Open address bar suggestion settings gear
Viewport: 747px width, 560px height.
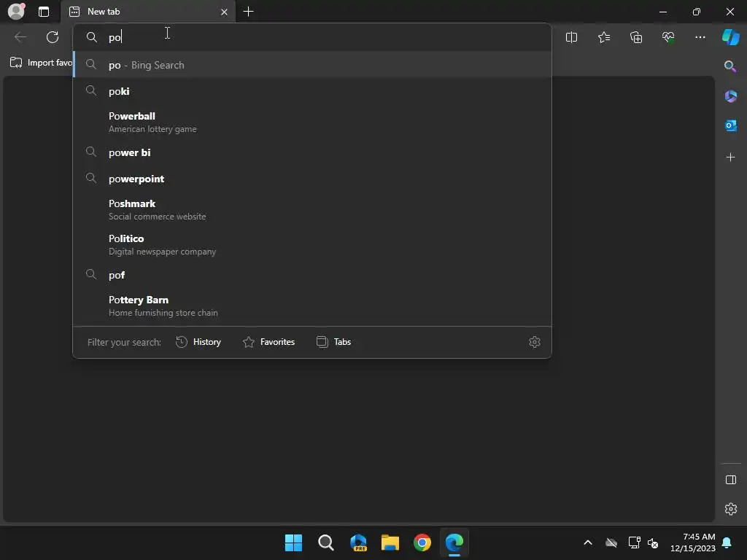(x=535, y=342)
